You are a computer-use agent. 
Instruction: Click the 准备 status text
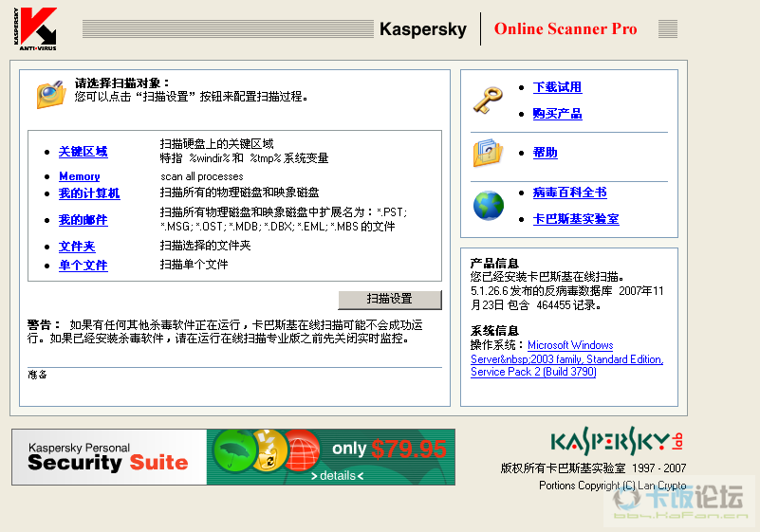(37, 375)
